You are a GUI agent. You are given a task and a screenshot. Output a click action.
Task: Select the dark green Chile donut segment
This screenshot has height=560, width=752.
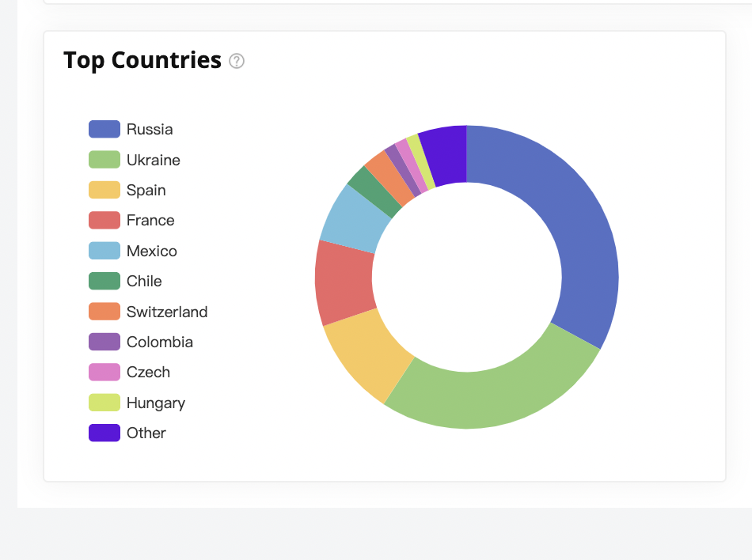click(x=374, y=191)
